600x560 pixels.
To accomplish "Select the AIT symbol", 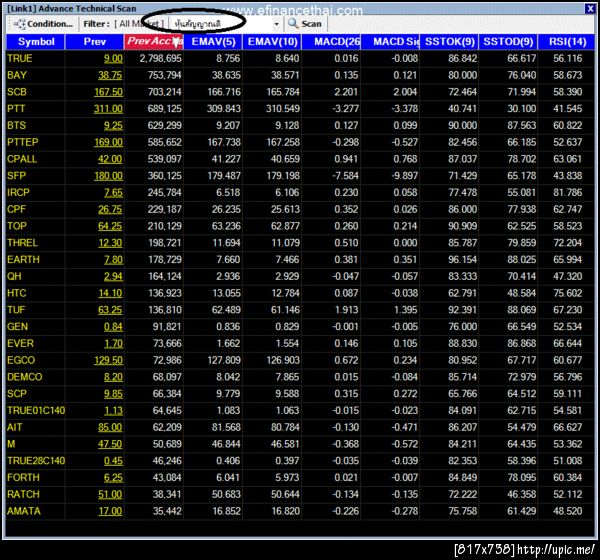I will tap(15, 427).
